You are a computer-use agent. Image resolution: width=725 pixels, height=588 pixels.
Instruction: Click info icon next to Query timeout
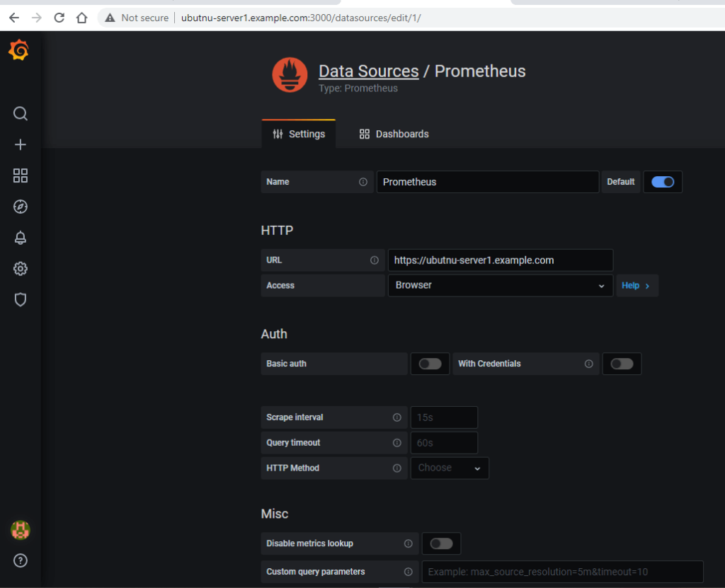[396, 443]
